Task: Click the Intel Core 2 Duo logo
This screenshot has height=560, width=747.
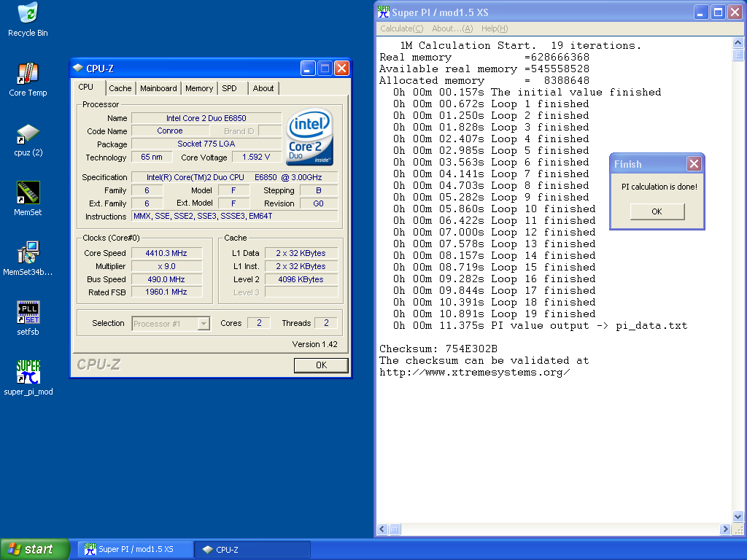Action: point(310,136)
